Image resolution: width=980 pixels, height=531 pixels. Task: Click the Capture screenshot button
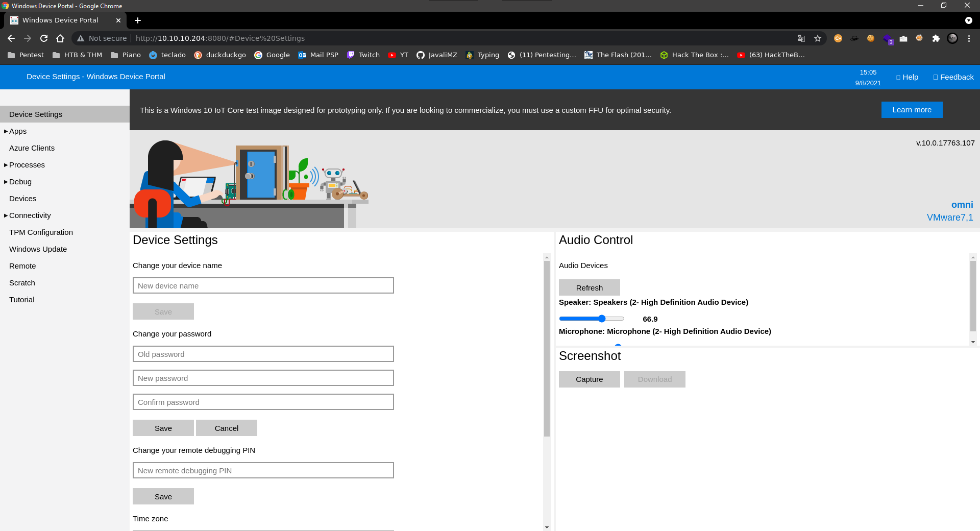coord(590,379)
